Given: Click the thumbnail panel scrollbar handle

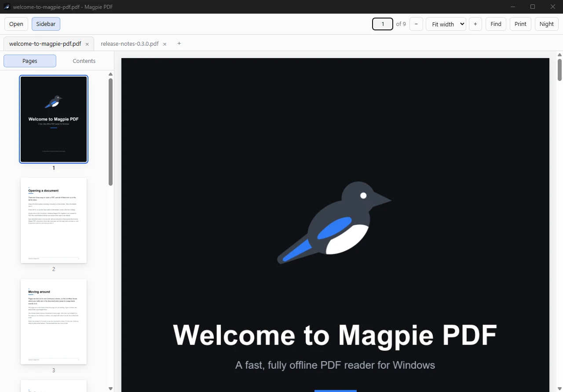Looking at the screenshot, I should click(110, 132).
